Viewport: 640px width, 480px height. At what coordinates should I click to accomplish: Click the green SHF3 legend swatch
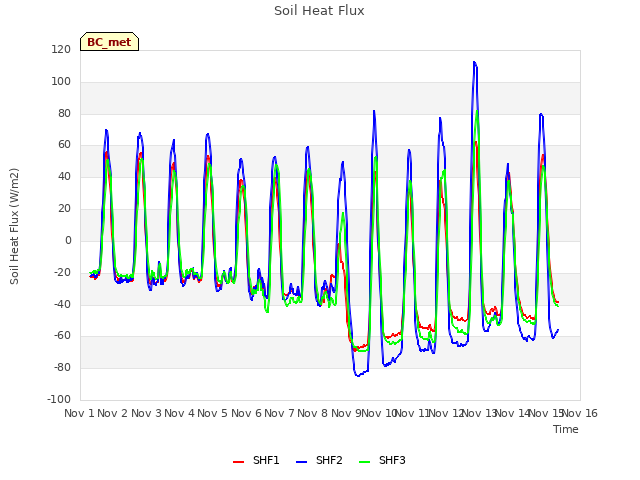pyautogui.click(x=364, y=462)
